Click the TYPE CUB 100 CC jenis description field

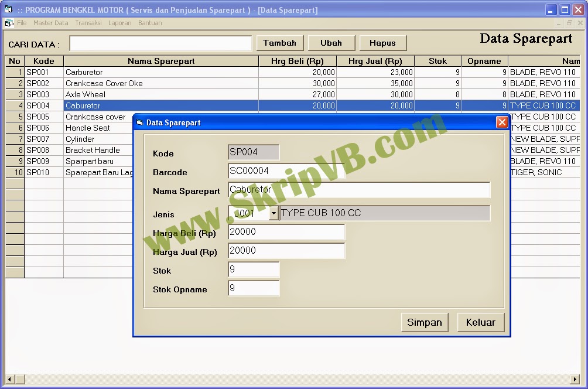pos(385,213)
